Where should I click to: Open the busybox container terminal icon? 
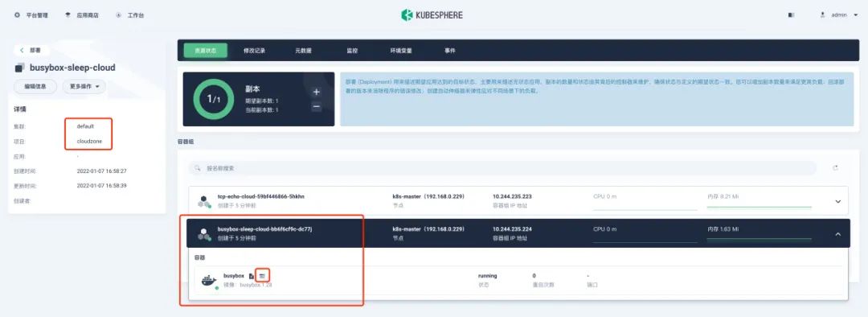263,275
